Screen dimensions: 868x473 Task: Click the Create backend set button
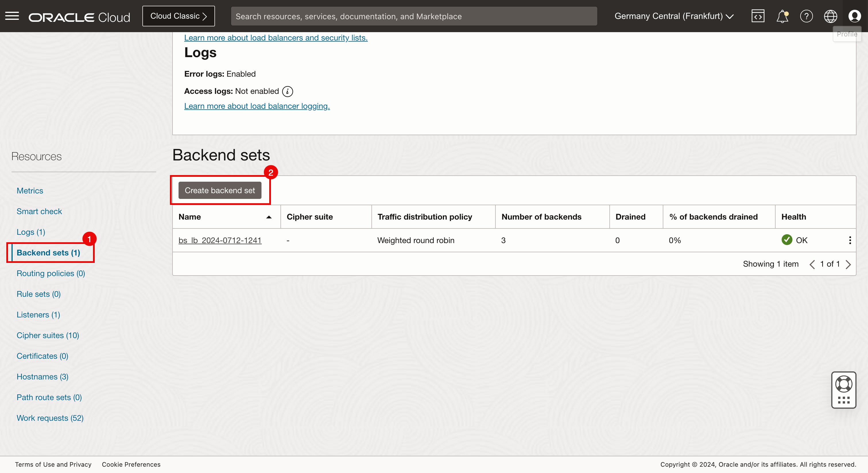click(x=220, y=190)
